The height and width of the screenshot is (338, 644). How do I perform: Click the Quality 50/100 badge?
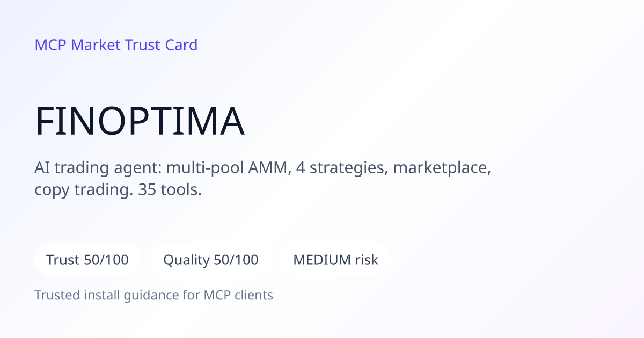coord(211,260)
